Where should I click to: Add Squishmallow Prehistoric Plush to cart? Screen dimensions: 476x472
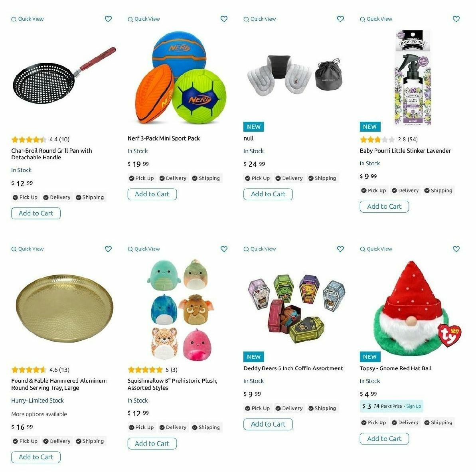point(152,444)
